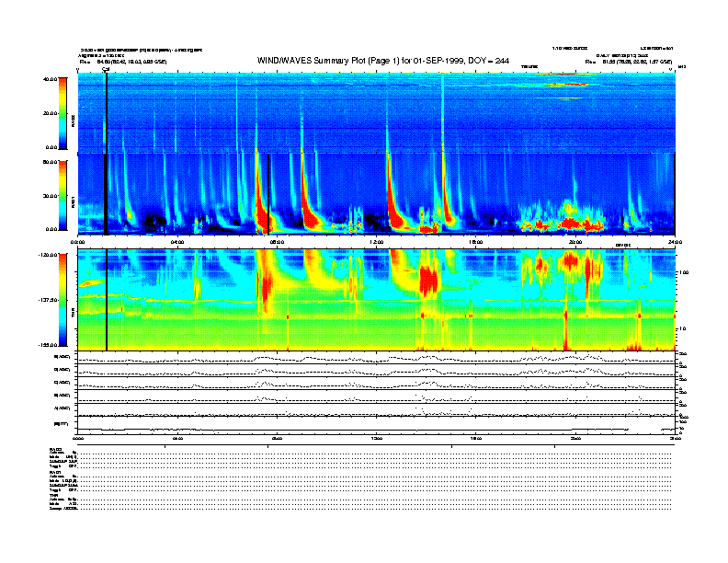Click the RAD1 heading above the status rows
This screenshot has width=728, height=563.
[x=55, y=473]
